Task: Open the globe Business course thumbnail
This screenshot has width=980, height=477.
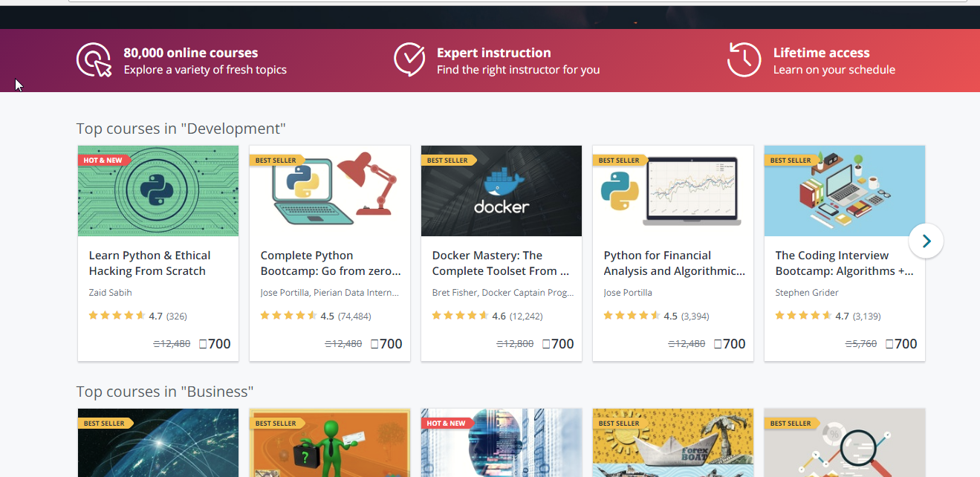Action: [158, 443]
